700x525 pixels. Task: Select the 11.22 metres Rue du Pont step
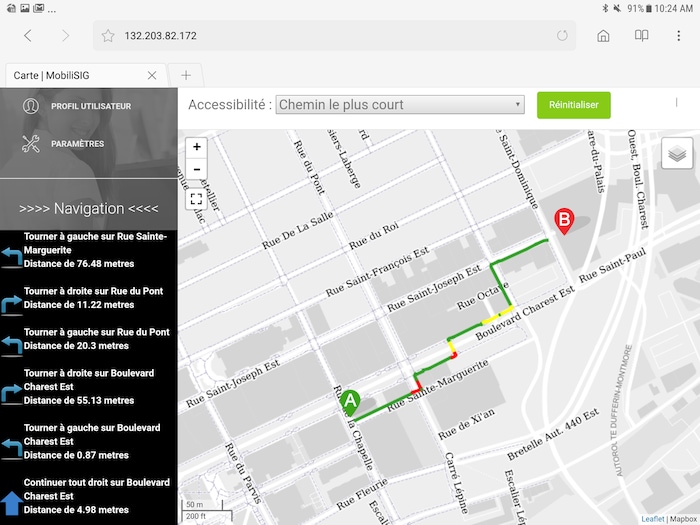(89, 298)
